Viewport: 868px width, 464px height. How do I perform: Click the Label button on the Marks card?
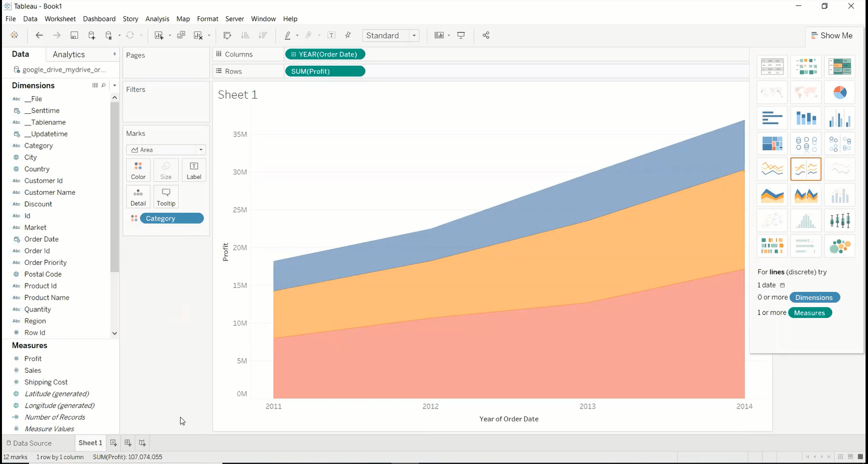194,170
